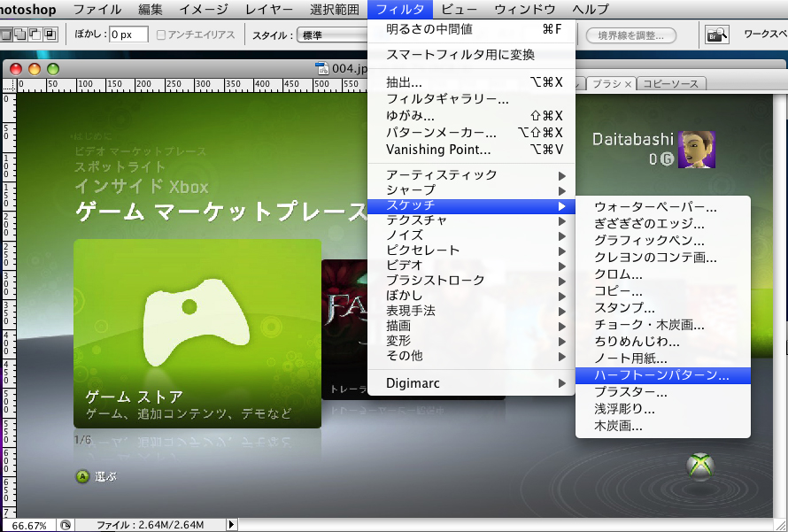Close the open フィルタ menu
Image resolution: width=788 pixels, height=532 pixels.
[x=400, y=9]
